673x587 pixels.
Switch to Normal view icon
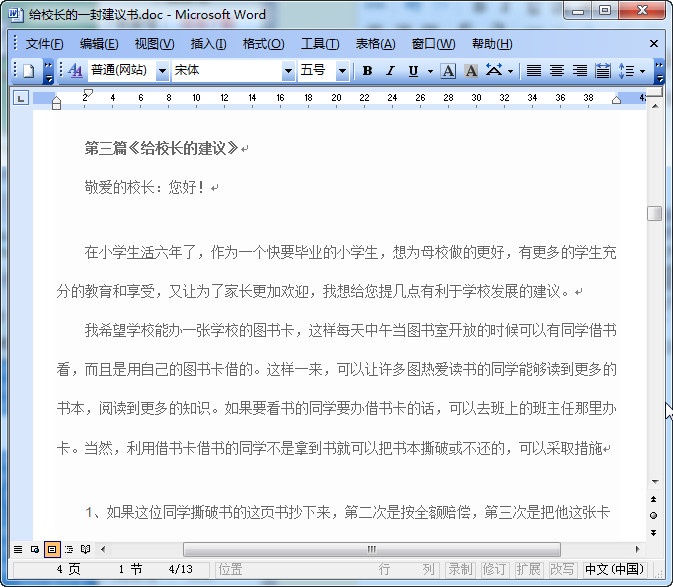[18, 549]
